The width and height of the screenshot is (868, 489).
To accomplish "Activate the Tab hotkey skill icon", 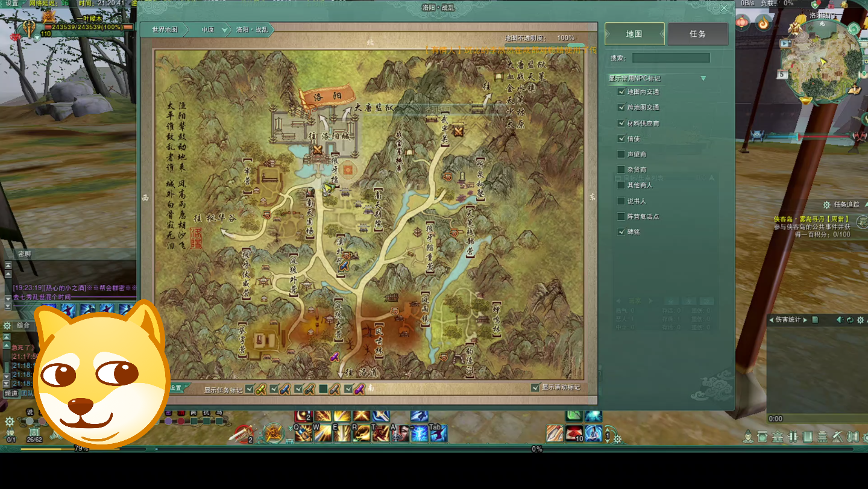I will [439, 434].
